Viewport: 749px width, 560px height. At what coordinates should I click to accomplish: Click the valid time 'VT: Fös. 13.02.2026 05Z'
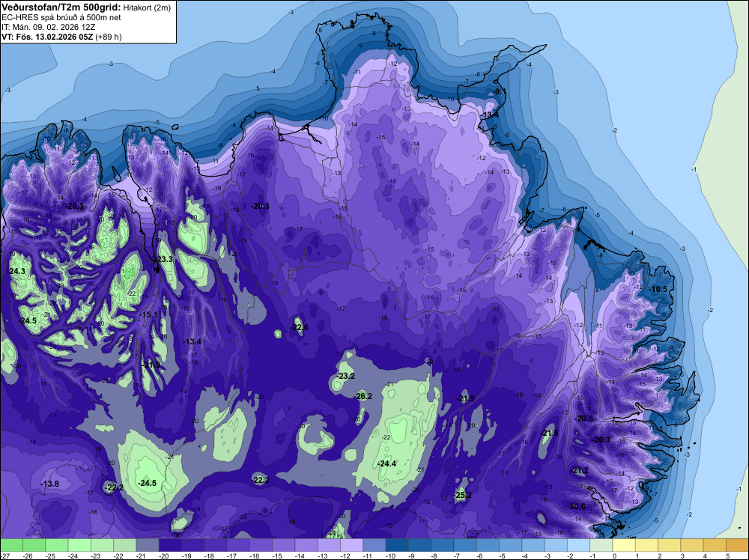click(47, 37)
